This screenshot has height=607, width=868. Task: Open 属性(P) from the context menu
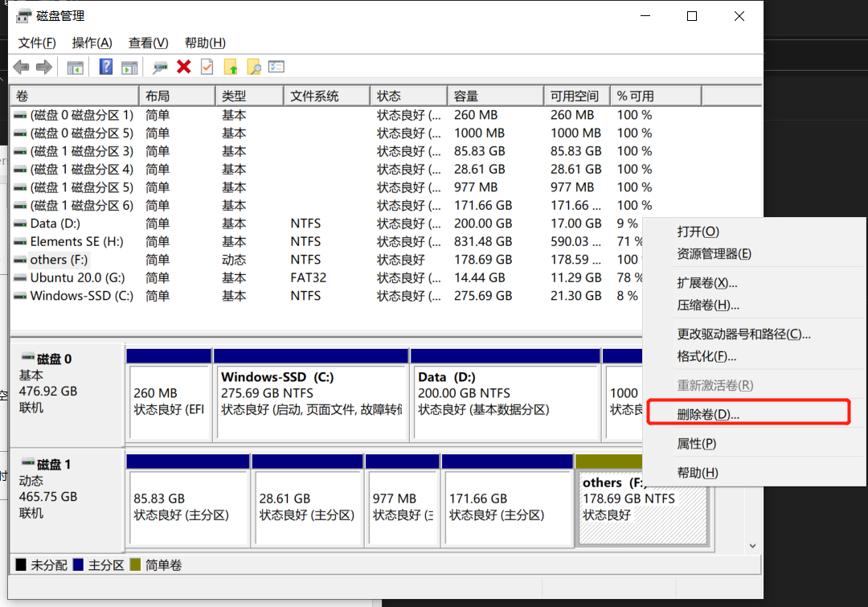point(754,444)
